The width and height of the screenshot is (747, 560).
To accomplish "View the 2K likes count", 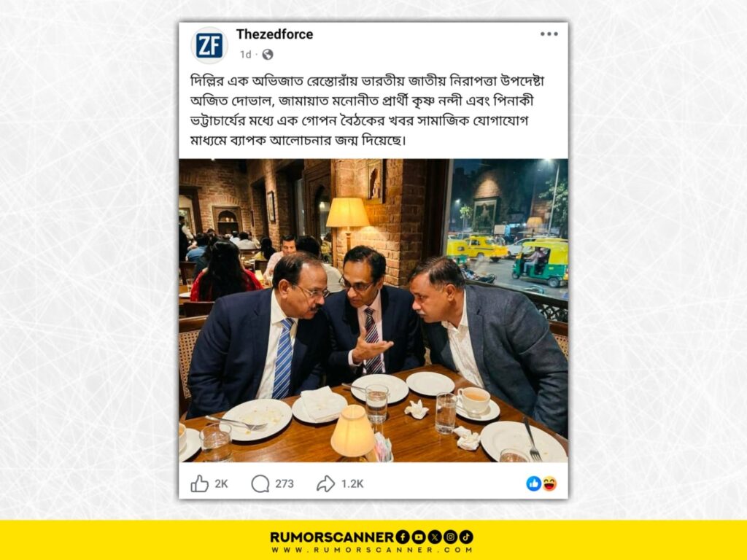I will pos(221,484).
